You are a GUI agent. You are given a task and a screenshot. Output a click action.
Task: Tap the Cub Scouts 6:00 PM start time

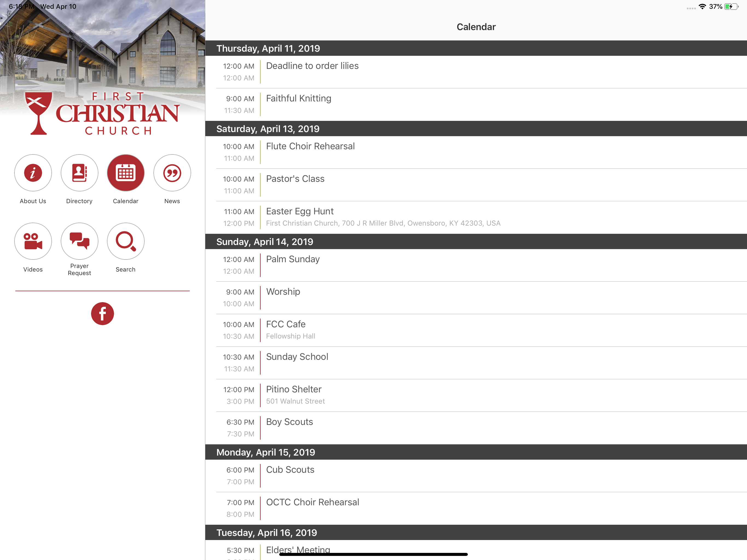tap(240, 470)
